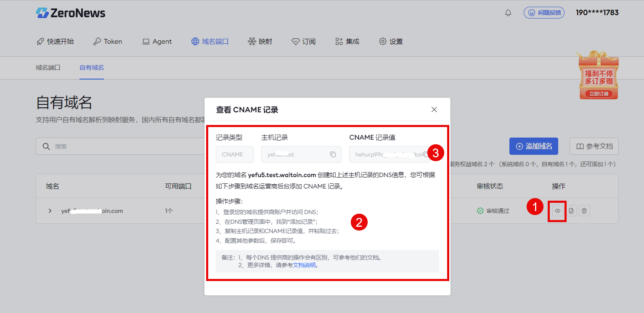The width and height of the screenshot is (644, 313).
Task: Click the 快速开始 rocket icon
Action: tap(40, 41)
